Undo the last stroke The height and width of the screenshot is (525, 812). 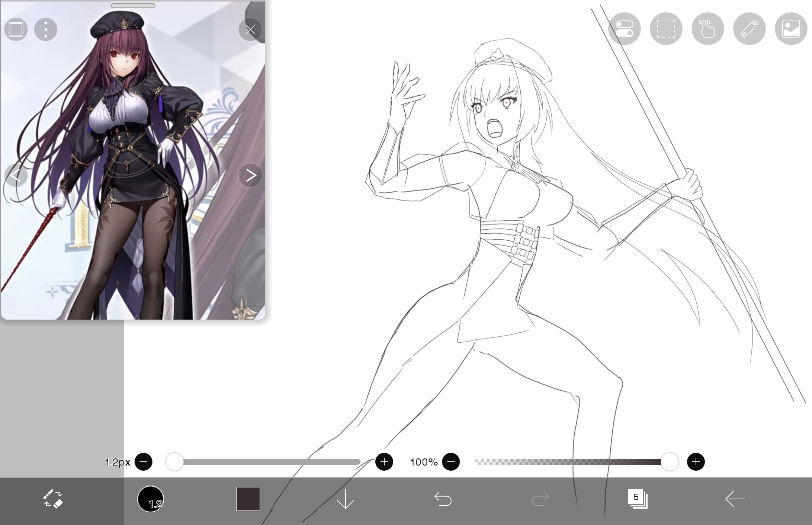click(443, 499)
